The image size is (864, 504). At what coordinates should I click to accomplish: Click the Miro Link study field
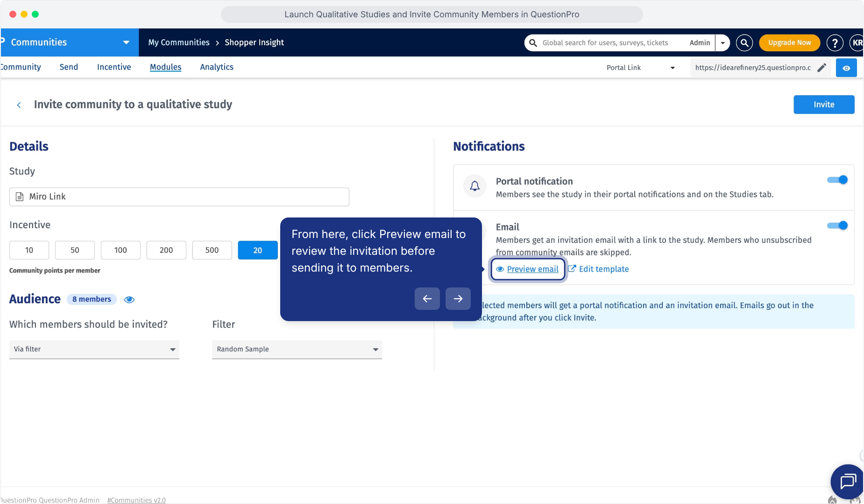pyautogui.click(x=179, y=197)
